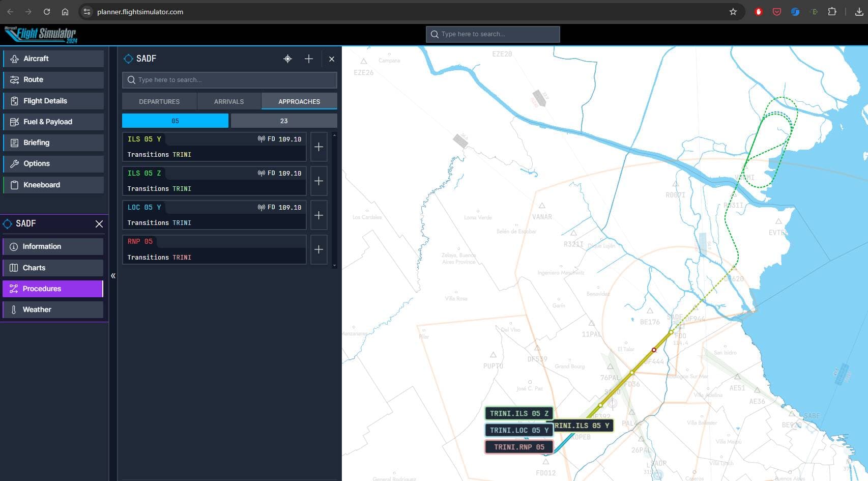Click the plus icon in SADF header

(308, 59)
